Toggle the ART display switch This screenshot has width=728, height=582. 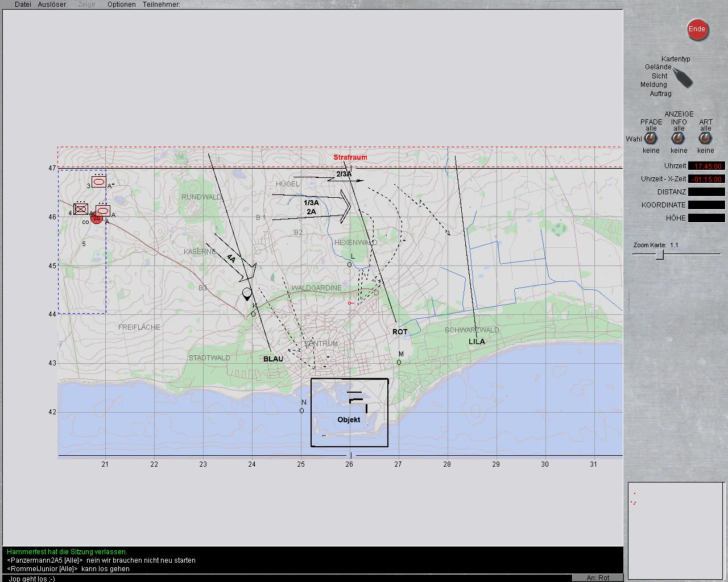(x=705, y=138)
